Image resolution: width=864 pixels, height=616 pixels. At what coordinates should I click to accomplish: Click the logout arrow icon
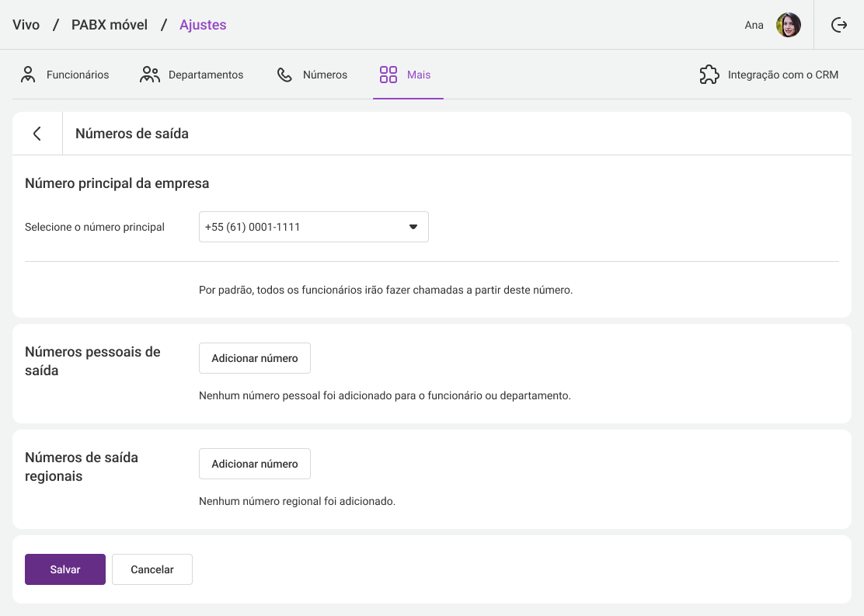[838, 25]
